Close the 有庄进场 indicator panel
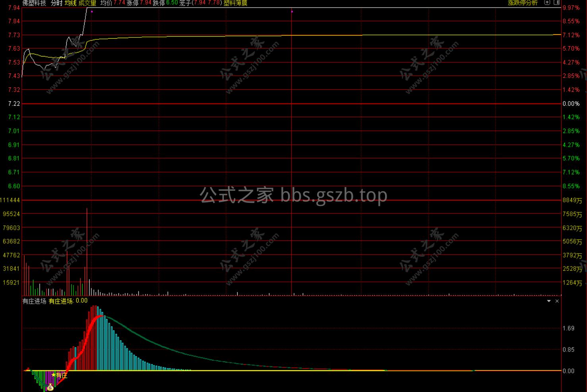Viewport: 587px width, 392px height. (x=557, y=301)
